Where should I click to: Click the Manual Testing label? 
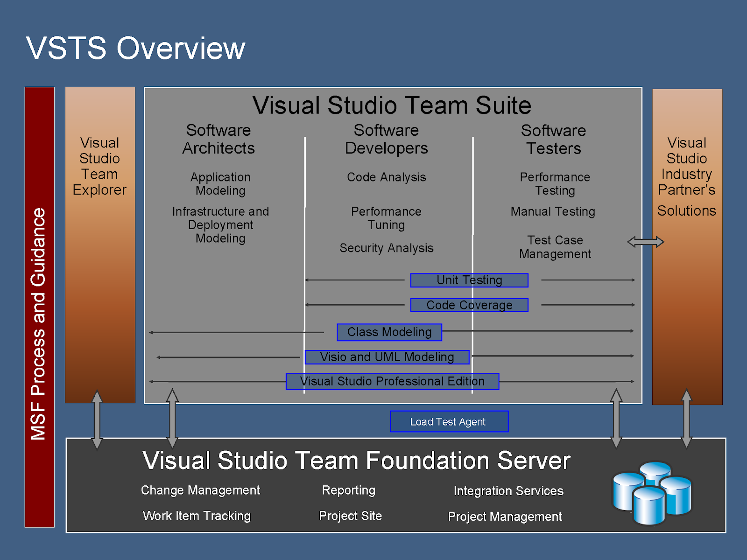[553, 211]
